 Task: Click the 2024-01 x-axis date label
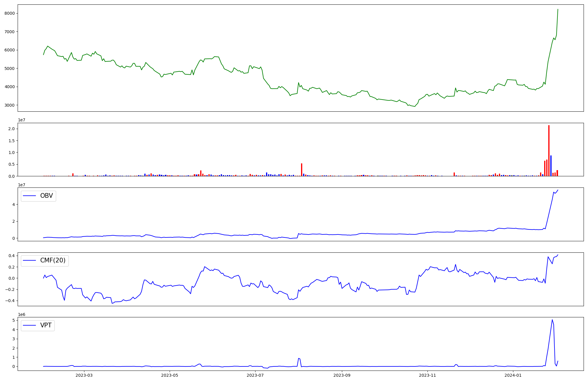(x=513, y=375)
